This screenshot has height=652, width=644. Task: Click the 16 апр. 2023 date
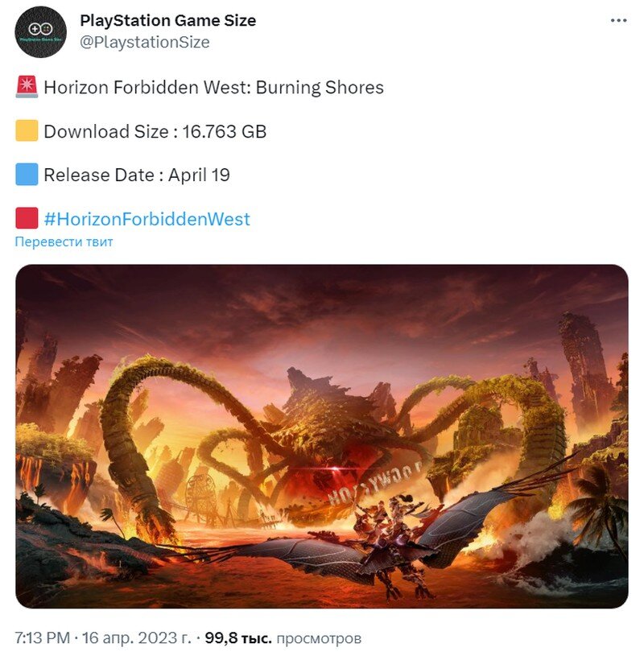[x=136, y=638]
